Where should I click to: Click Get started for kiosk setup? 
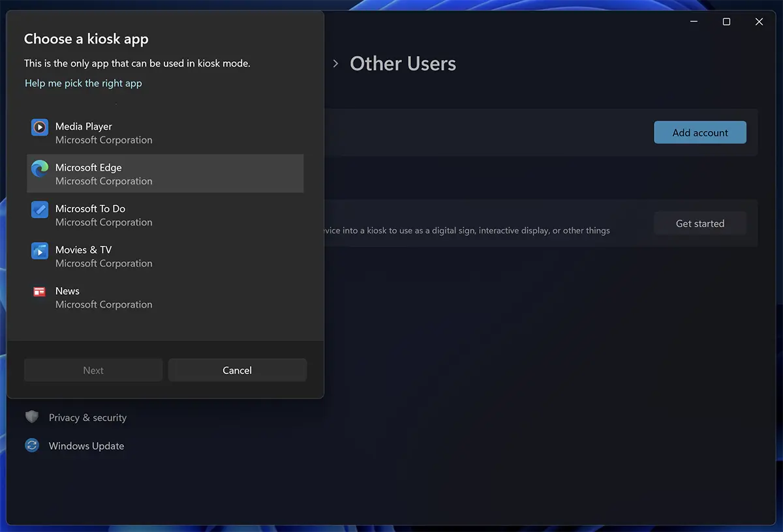700,224
